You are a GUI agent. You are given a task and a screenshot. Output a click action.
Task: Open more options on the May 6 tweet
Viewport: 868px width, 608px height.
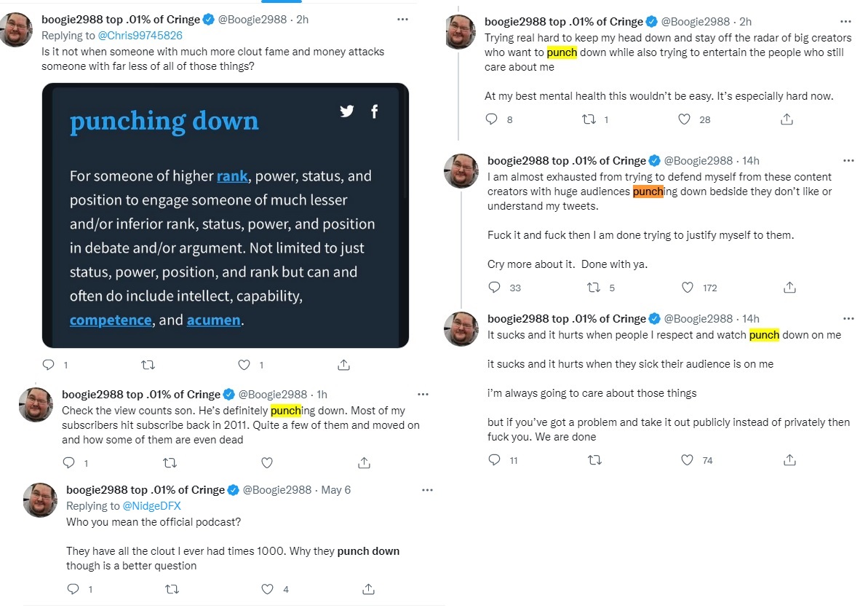click(427, 490)
